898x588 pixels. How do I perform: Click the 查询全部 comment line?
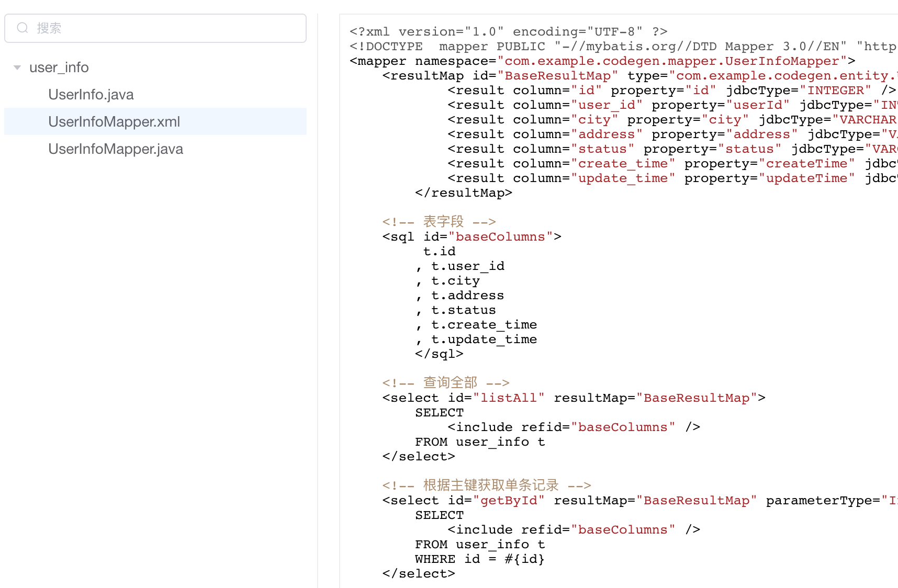446,383
